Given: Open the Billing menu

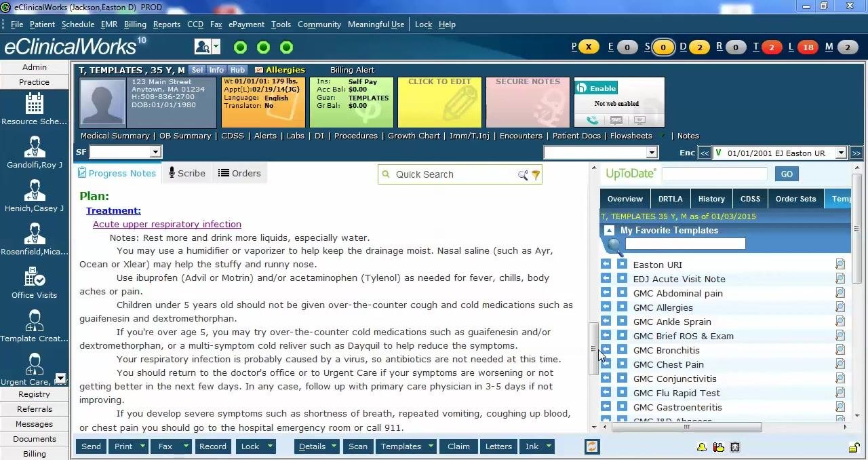Looking at the screenshot, I should click(135, 24).
